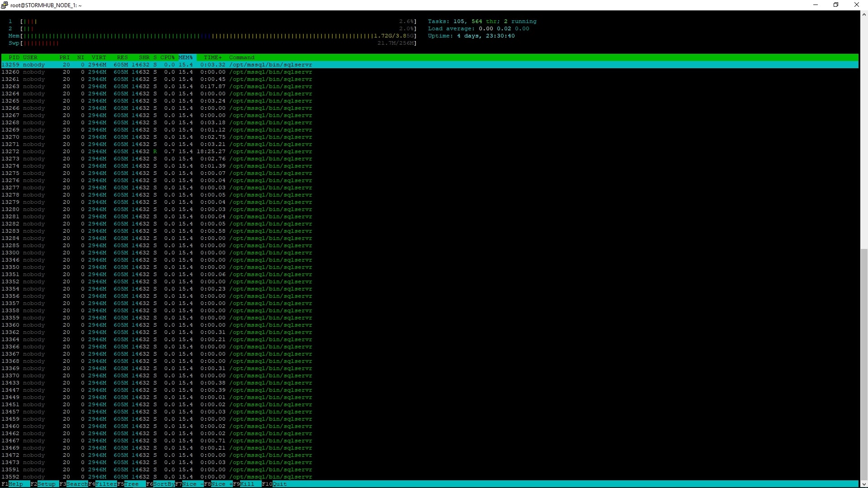Viewport: 868px width, 488px height.
Task: Click the scrollbar up arrow
Action: [x=863, y=14]
